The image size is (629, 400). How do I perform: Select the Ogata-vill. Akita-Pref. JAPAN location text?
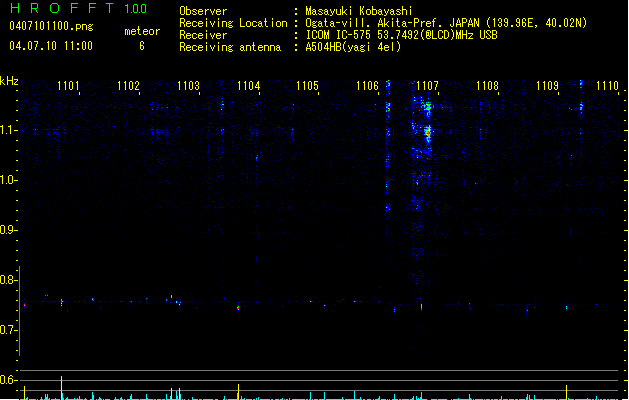pyautogui.click(x=446, y=23)
